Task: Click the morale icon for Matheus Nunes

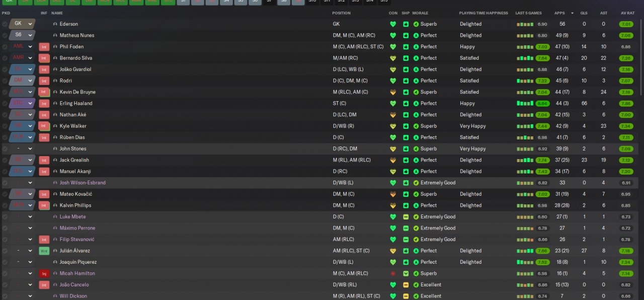Action: [x=416, y=35]
